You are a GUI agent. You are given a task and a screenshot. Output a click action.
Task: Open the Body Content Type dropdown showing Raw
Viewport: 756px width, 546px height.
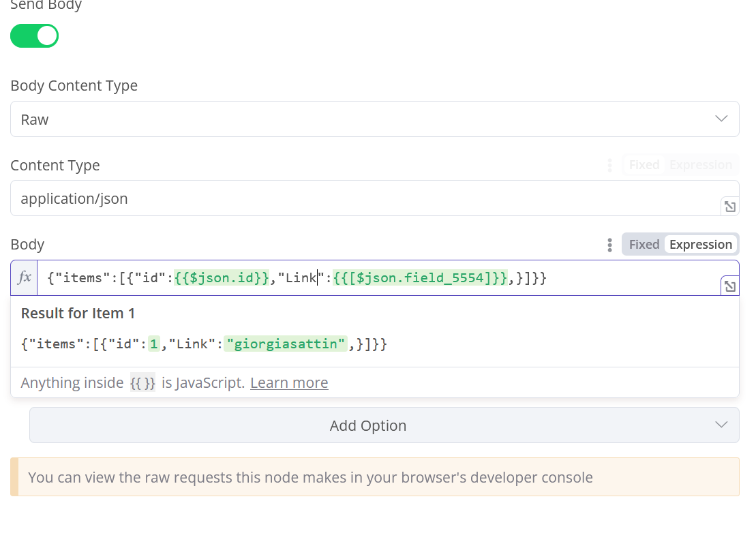click(374, 119)
